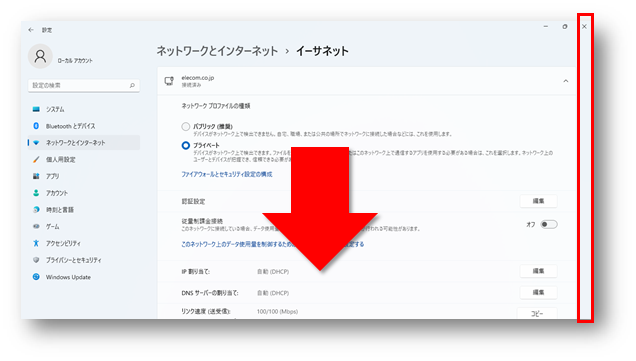This screenshot has height=361, width=636.
Task: Open ファイアウォールとセキュリティ設定の構成 link
Action: click(x=227, y=174)
